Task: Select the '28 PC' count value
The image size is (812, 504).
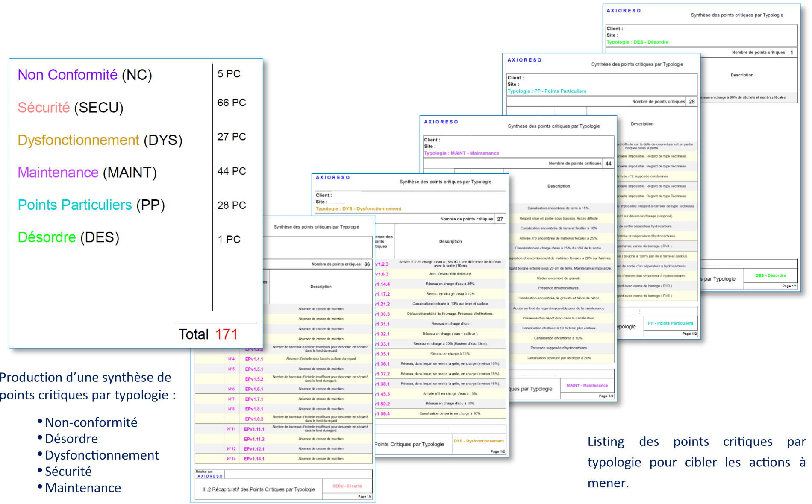Action: tap(232, 205)
